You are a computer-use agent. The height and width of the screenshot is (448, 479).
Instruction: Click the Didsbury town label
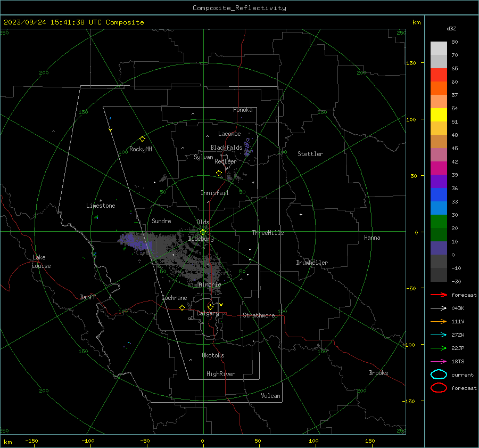(201, 239)
